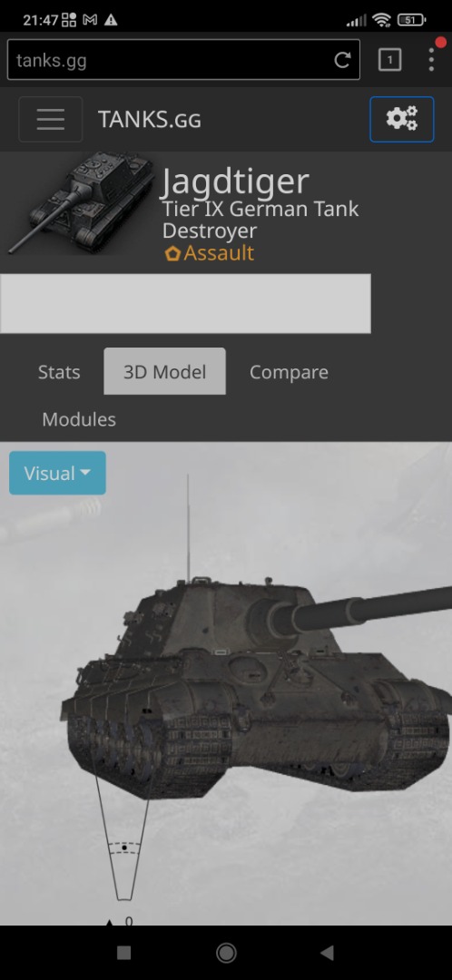The width and height of the screenshot is (452, 980).
Task: Open the browser three-dot overflow menu
Action: (431, 60)
